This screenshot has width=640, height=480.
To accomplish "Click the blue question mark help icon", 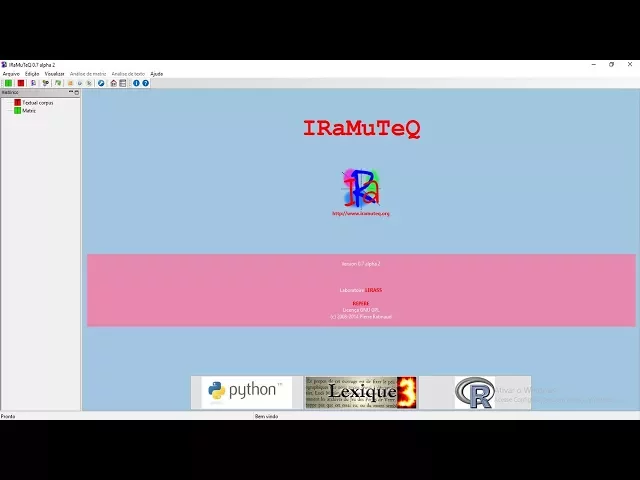I will [145, 83].
